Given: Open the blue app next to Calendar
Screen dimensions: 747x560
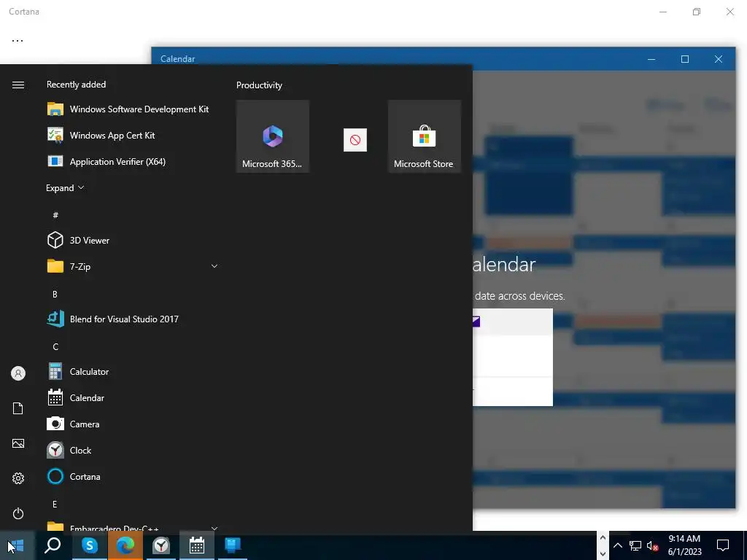Looking at the screenshot, I should (x=233, y=545).
